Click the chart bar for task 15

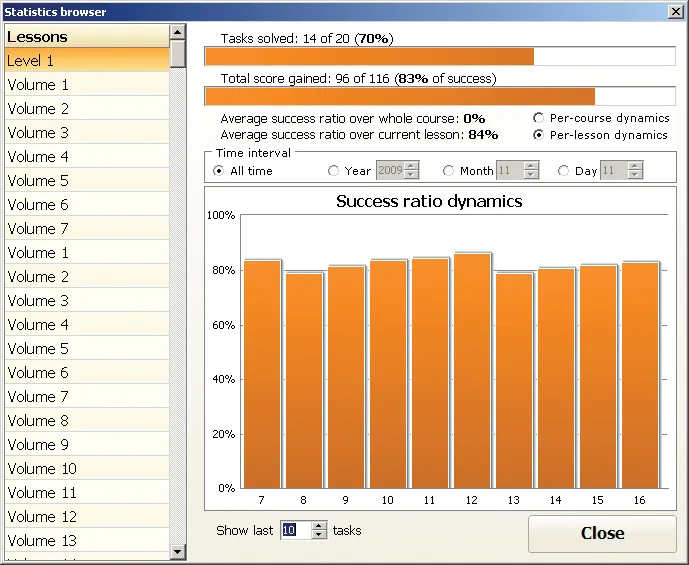point(598,377)
